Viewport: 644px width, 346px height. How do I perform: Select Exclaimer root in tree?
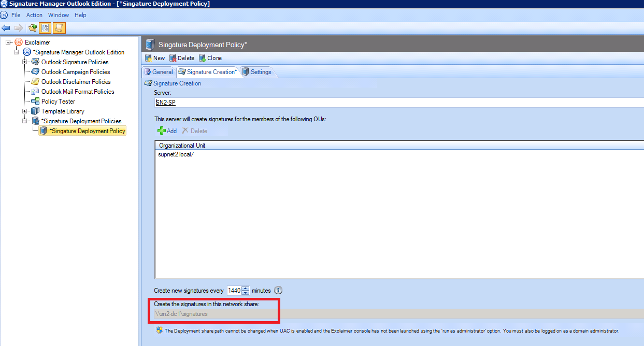tap(37, 42)
